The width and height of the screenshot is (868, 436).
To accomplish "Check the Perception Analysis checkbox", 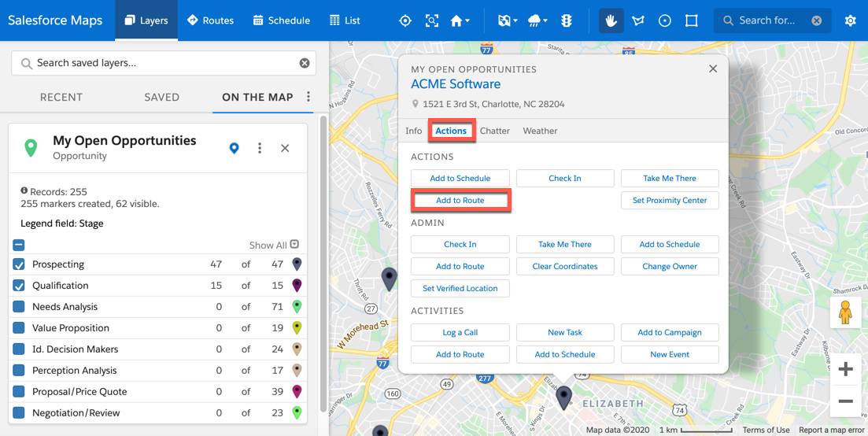I will click(x=19, y=370).
